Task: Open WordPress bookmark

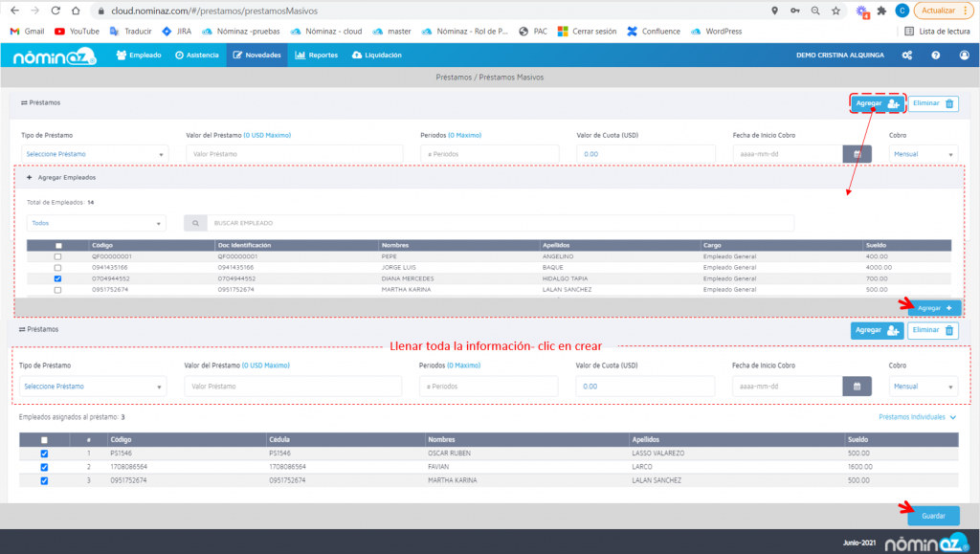Action: pyautogui.click(x=716, y=32)
